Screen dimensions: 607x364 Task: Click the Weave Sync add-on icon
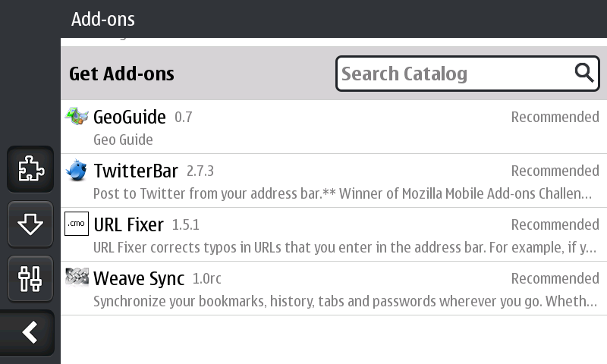tap(77, 278)
